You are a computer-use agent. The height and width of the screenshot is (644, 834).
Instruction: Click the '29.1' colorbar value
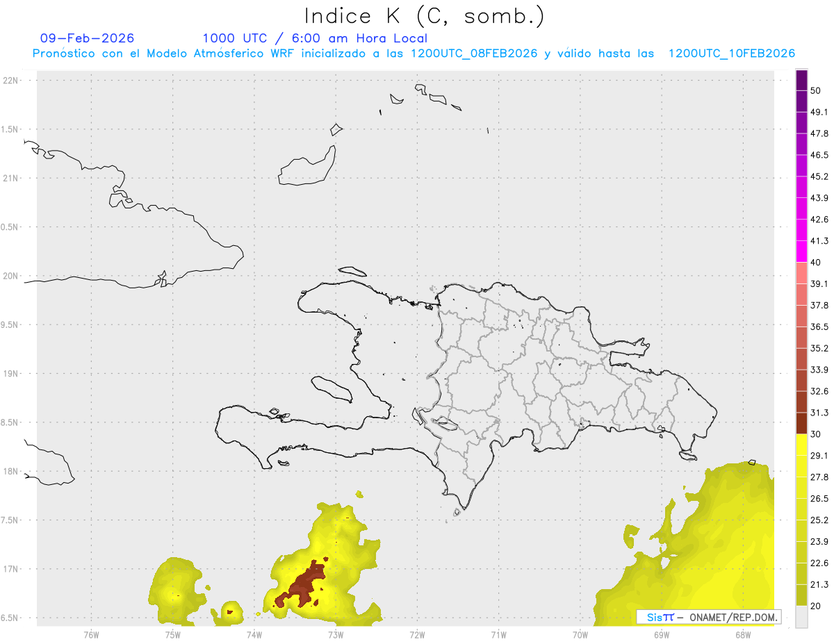pos(819,455)
